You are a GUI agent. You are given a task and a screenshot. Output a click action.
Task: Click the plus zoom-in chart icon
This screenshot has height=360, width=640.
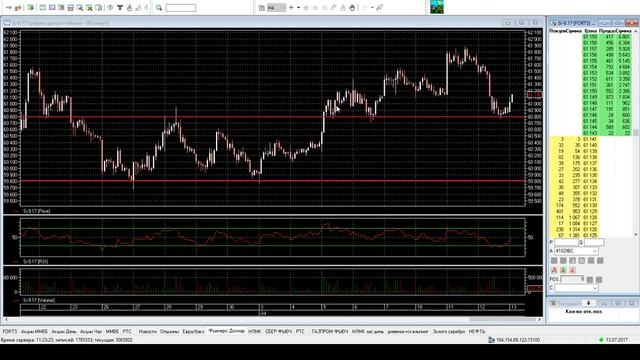291,8
